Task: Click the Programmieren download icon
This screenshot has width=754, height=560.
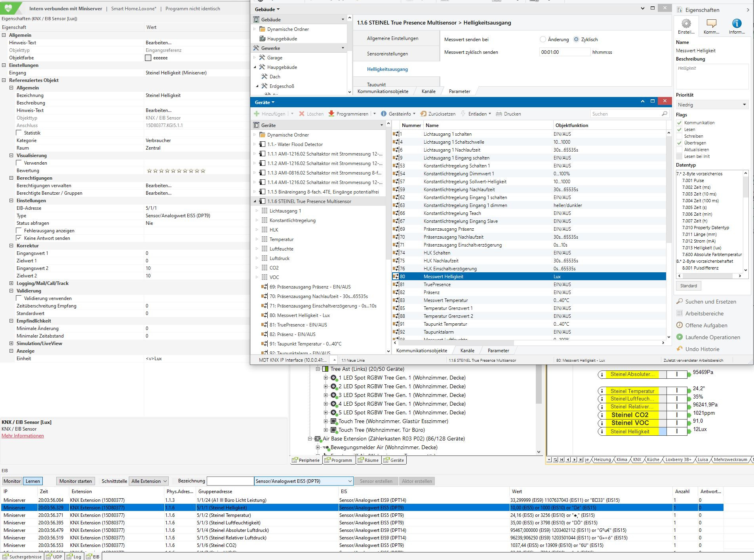Action: [331, 114]
